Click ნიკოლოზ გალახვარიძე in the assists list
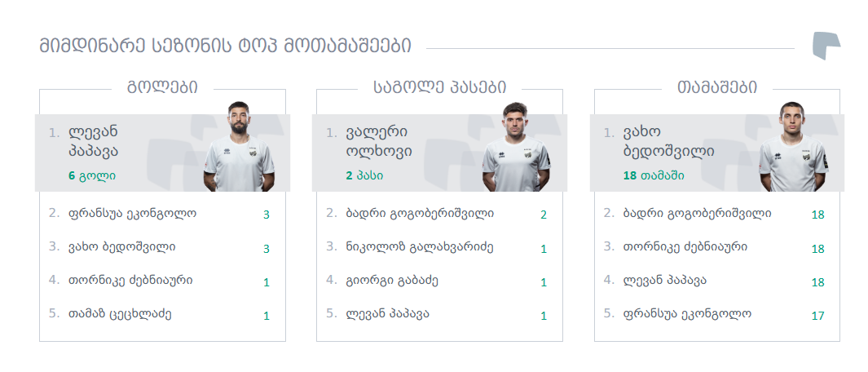 (419, 246)
